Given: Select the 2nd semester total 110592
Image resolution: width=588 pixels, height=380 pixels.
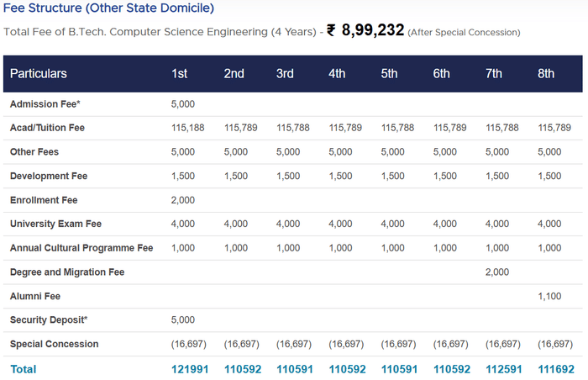Looking at the screenshot, I should coord(243,369).
